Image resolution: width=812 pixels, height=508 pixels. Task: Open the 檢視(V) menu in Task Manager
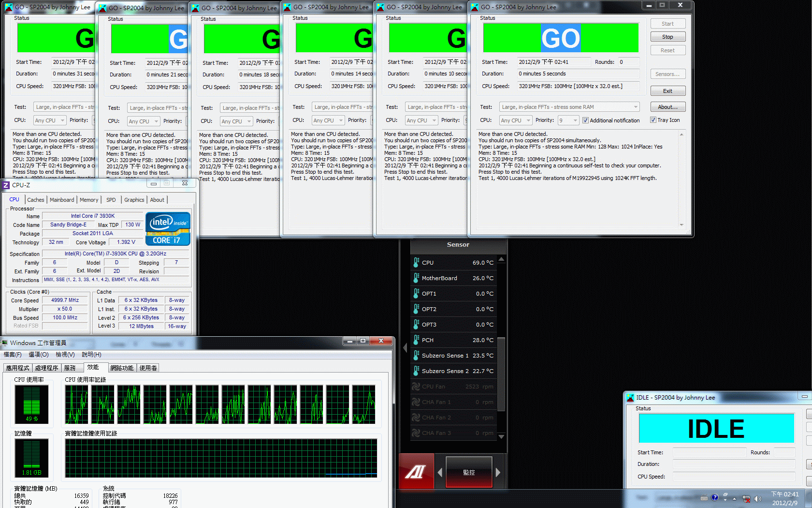[x=65, y=355]
